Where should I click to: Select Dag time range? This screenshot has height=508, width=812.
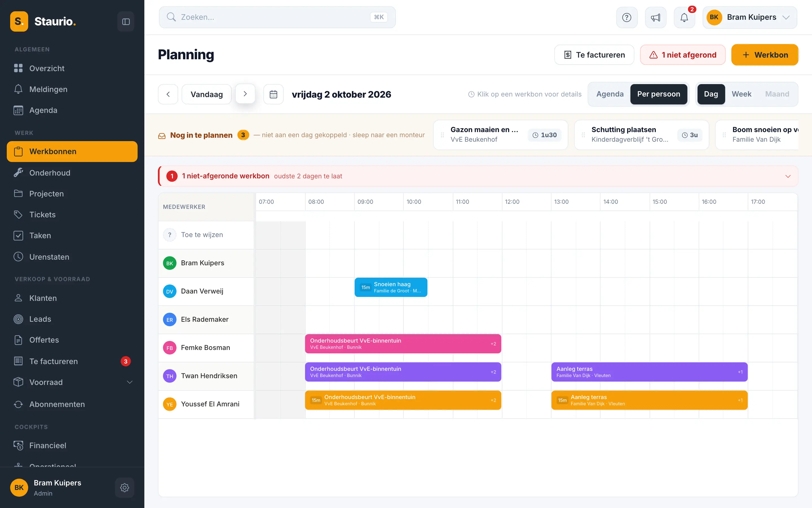(x=711, y=94)
